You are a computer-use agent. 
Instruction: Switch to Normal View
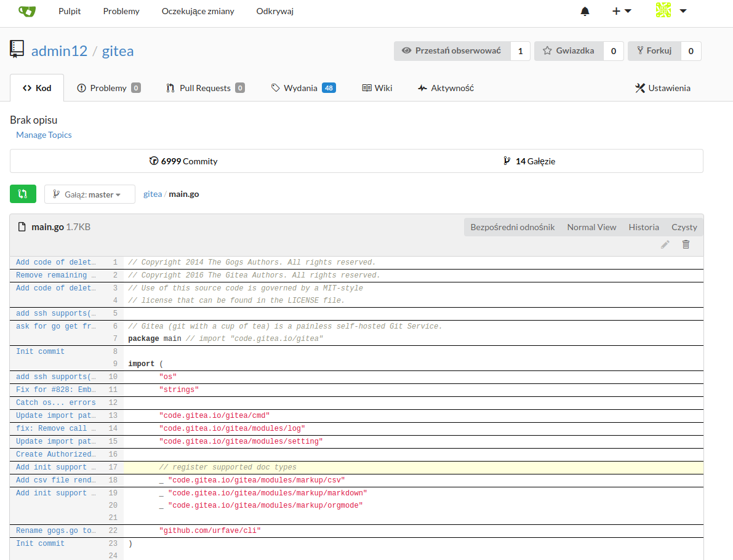591,227
